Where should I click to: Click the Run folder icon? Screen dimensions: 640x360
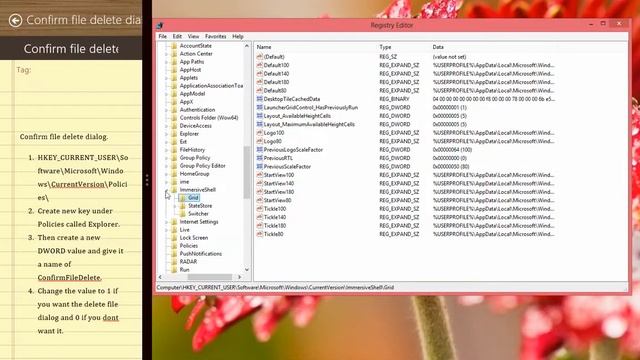point(174,270)
